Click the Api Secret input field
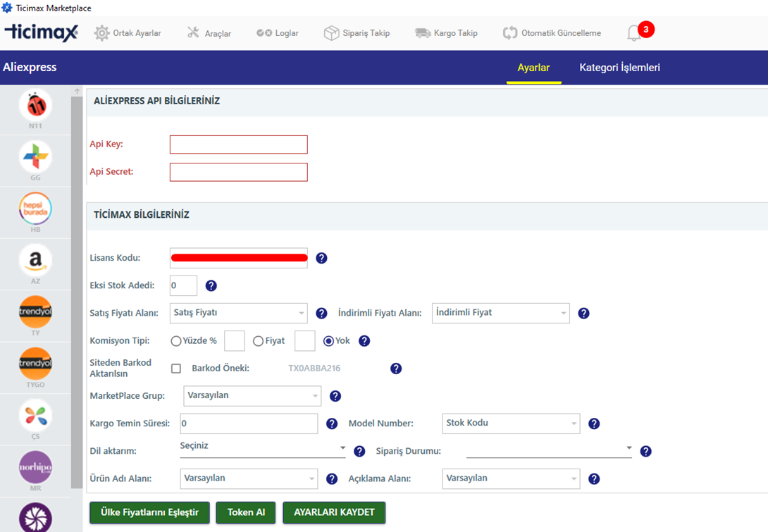Viewport: 768px width, 532px height. pyautogui.click(x=239, y=172)
